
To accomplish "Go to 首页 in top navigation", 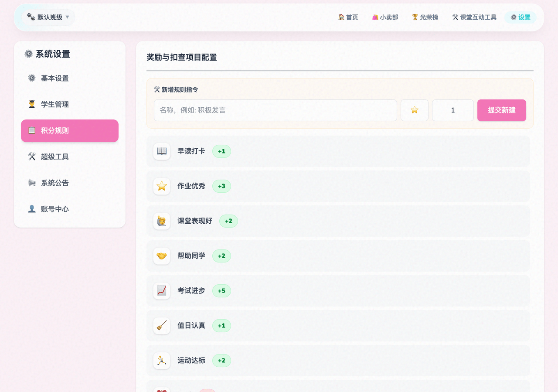I will click(x=348, y=17).
